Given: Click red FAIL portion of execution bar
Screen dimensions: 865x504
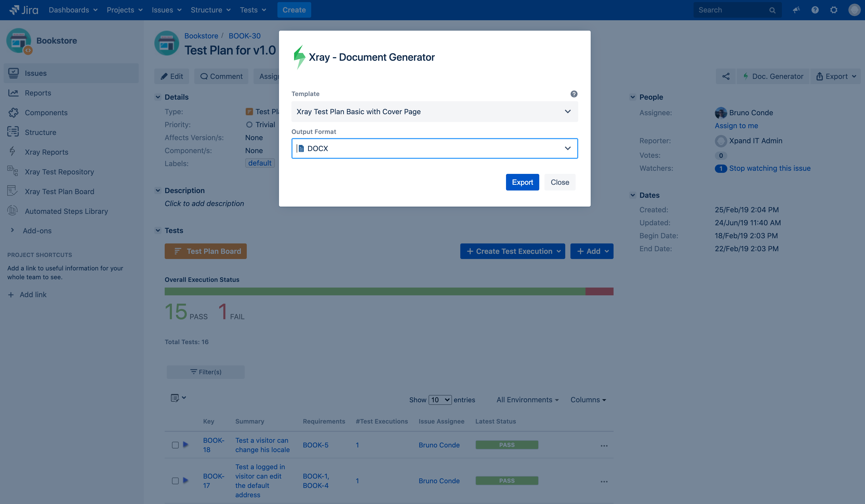Looking at the screenshot, I should [599, 291].
